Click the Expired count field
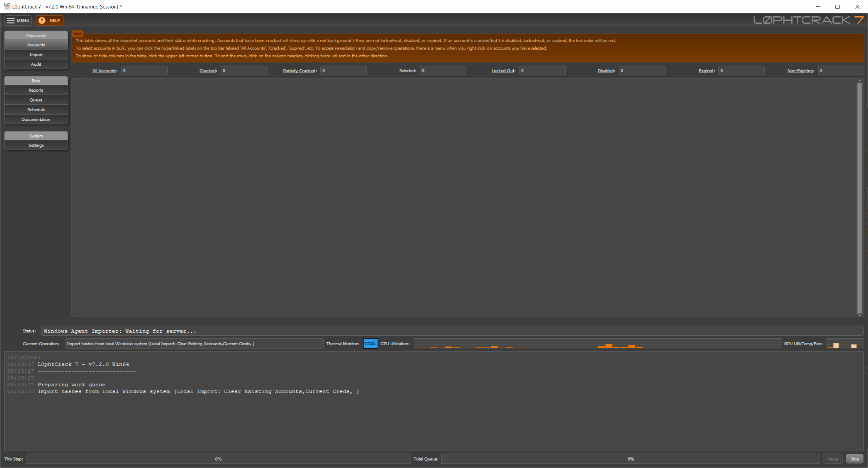Image resolution: width=868 pixels, height=468 pixels. [x=742, y=71]
